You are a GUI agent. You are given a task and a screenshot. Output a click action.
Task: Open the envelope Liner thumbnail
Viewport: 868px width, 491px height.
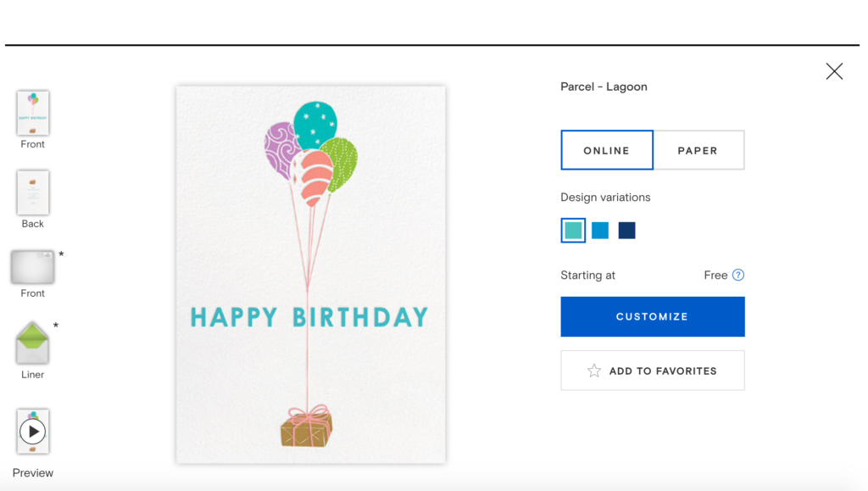[x=33, y=343]
